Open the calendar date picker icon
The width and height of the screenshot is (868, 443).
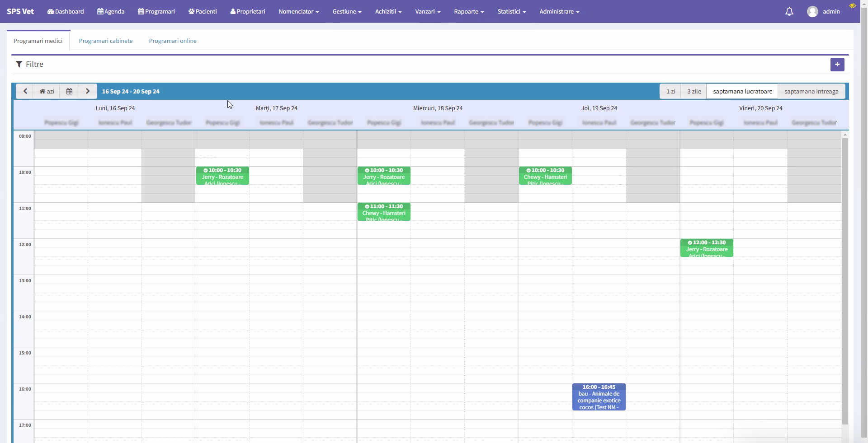point(69,91)
